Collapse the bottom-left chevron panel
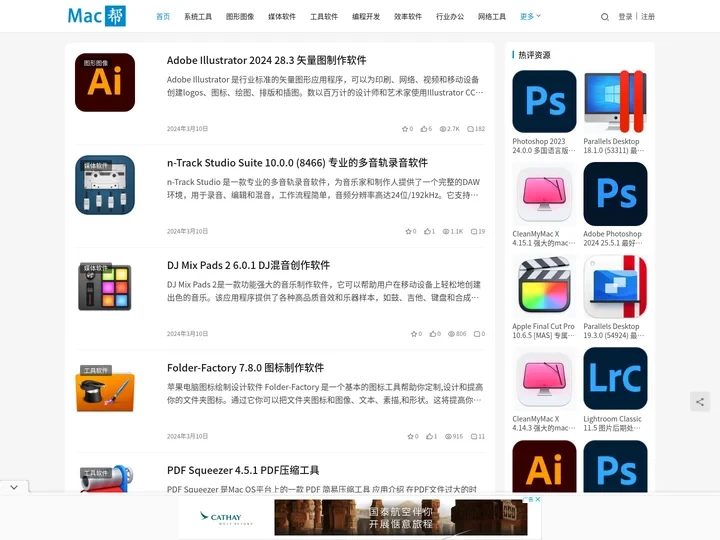The image size is (720, 540). coord(14,487)
